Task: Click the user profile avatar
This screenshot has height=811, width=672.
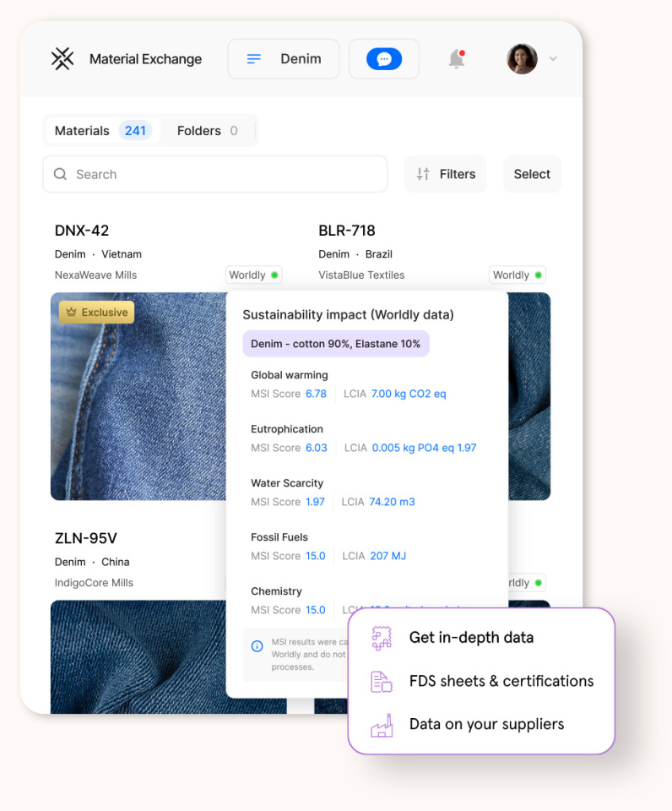Action: tap(522, 59)
